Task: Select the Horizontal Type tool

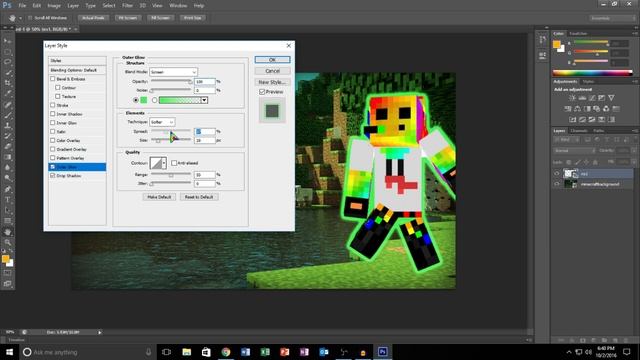Action: [8, 200]
